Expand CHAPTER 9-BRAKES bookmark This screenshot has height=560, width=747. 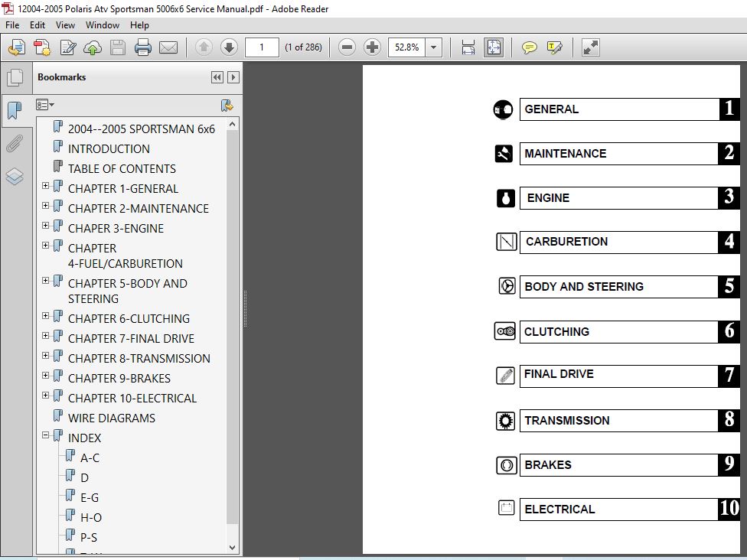point(45,375)
